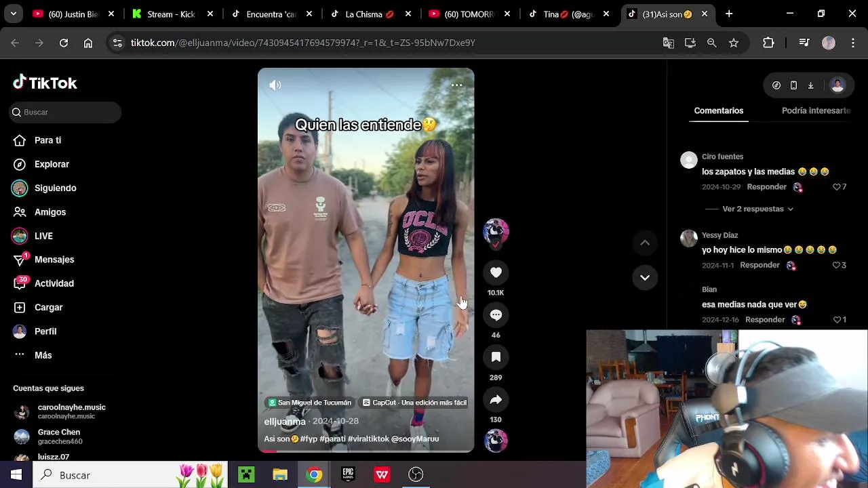Bookmark page with star icon

point(733,43)
